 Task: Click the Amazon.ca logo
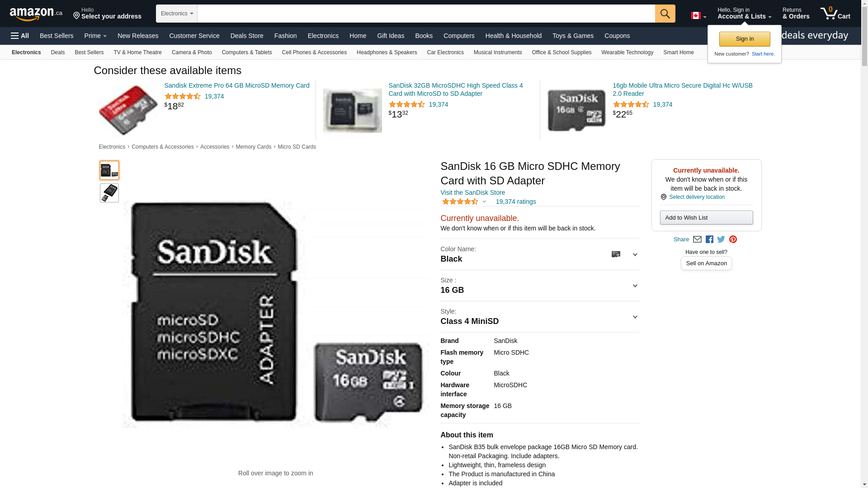36,14
